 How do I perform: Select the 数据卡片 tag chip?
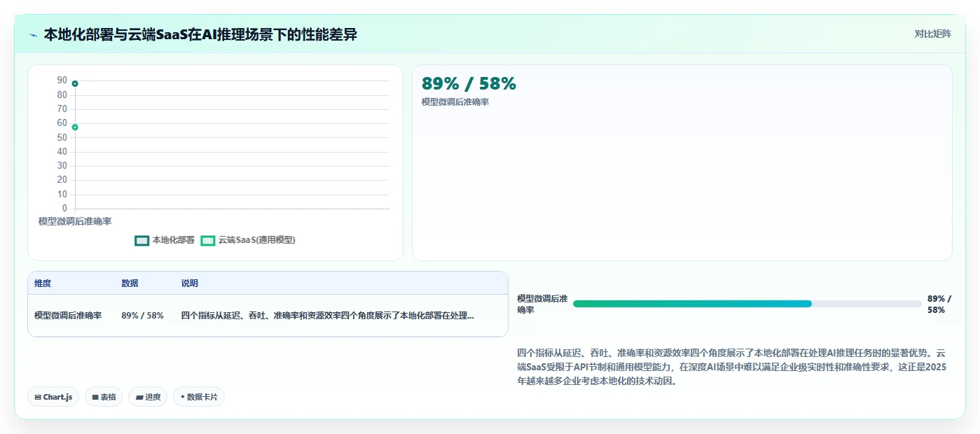tap(199, 397)
